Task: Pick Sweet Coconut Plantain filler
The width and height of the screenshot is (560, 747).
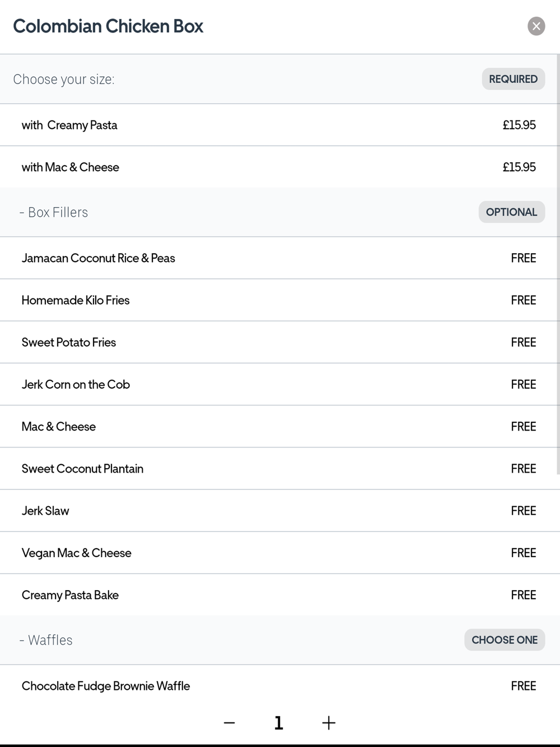Action: pyautogui.click(x=278, y=469)
